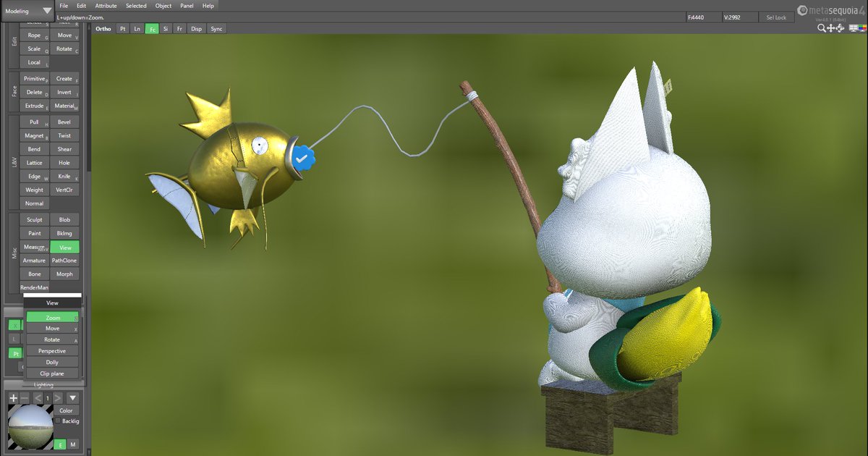The image size is (868, 456).
Task: Select the Morph tool
Action: [64, 274]
